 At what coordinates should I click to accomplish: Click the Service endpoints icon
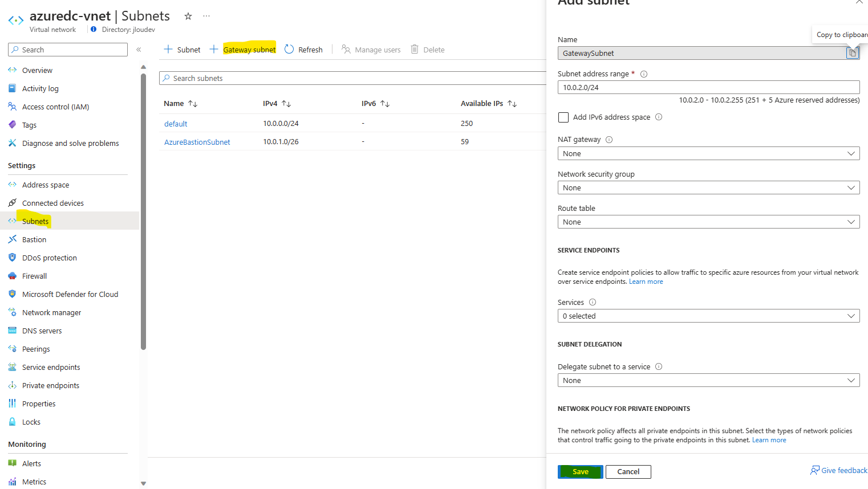tap(13, 367)
